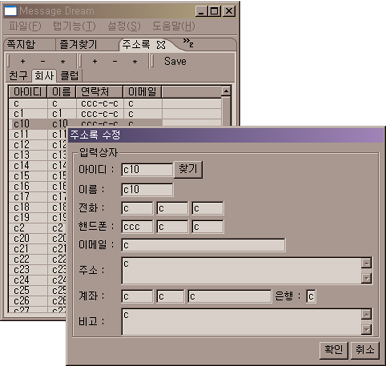Click Save in the address book toolbar
390x372 pixels.
coord(175,61)
